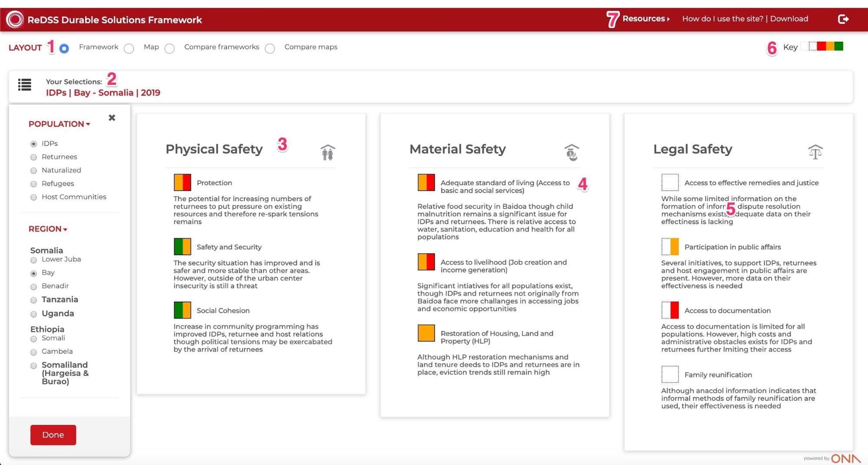868x465 pixels.
Task: Choose the Tanzania region
Action: coord(33,300)
